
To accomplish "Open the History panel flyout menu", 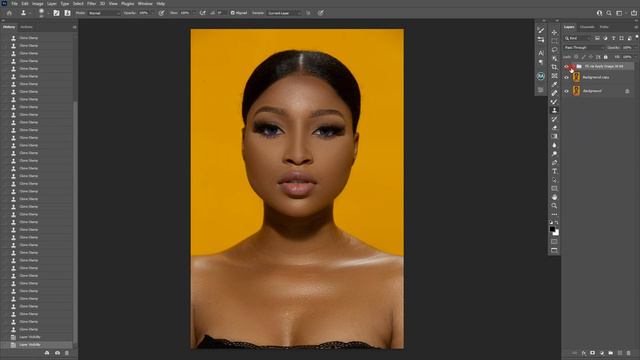I will 74,27.
